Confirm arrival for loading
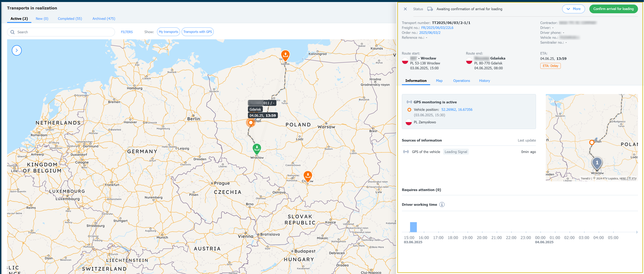 point(613,9)
